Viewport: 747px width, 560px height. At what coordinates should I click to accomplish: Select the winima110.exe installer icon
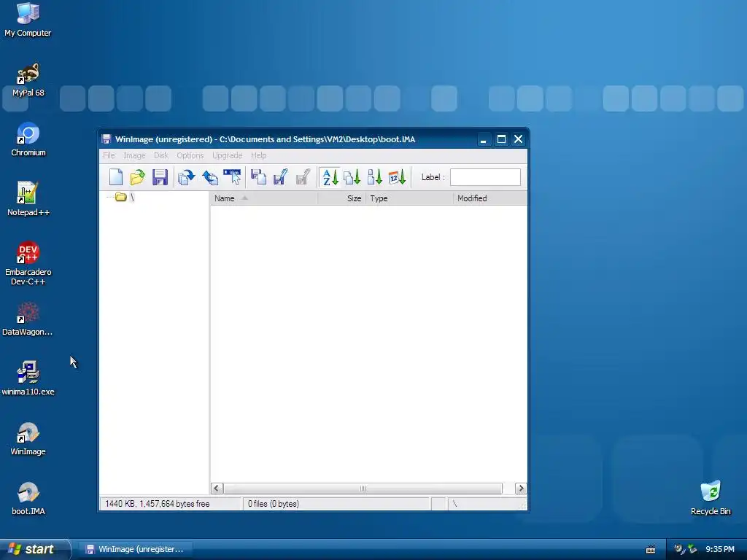28,378
